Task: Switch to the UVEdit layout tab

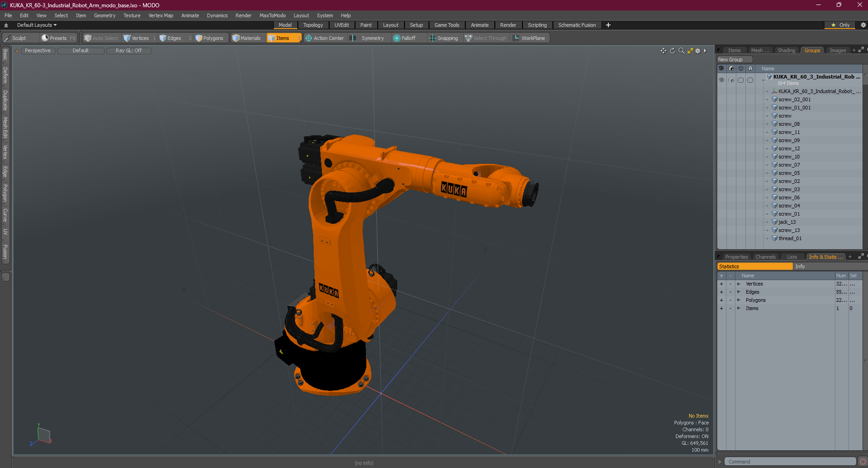Action: (x=341, y=25)
